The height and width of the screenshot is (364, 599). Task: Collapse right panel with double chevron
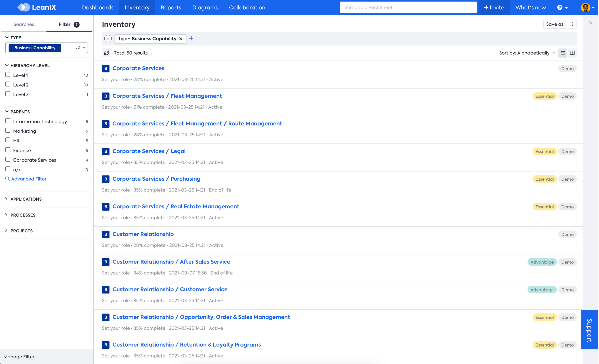tap(590, 23)
